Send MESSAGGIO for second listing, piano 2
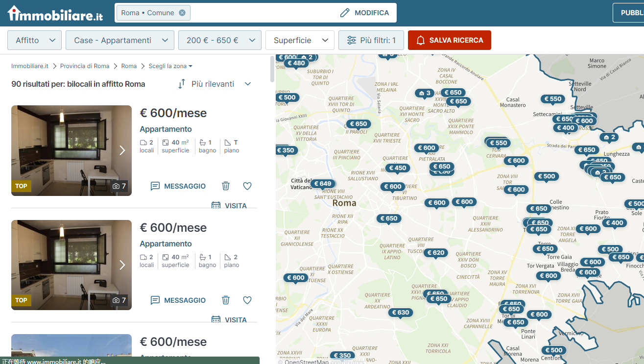Image resolution: width=644 pixels, height=364 pixels. (178, 300)
